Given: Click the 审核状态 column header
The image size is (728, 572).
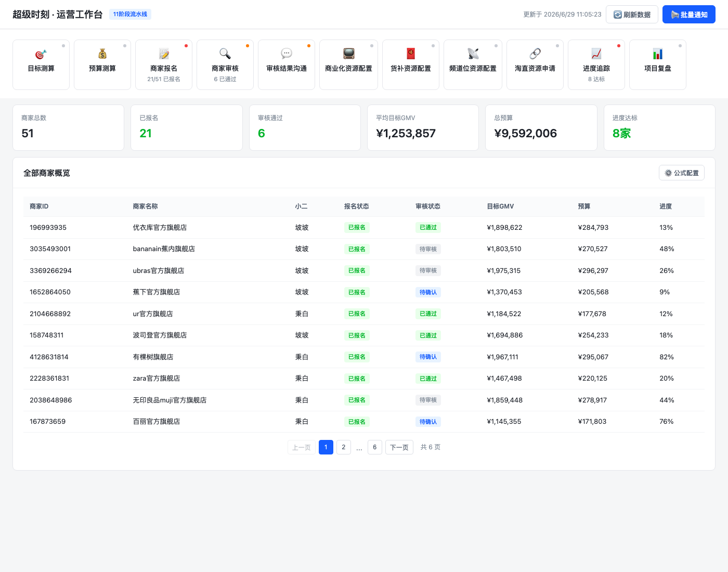Looking at the screenshot, I should click(x=428, y=206).
